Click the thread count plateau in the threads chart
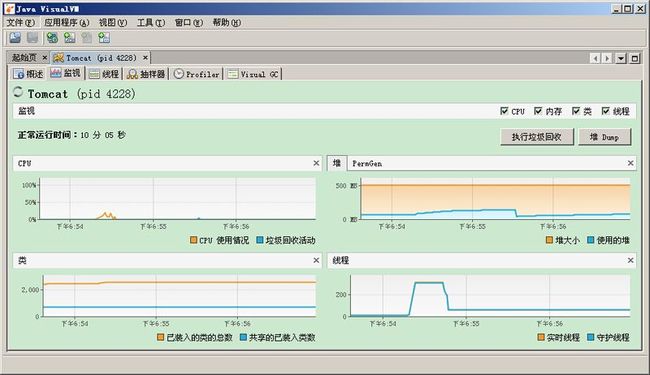Screen dimensions: 650x375 (429, 283)
